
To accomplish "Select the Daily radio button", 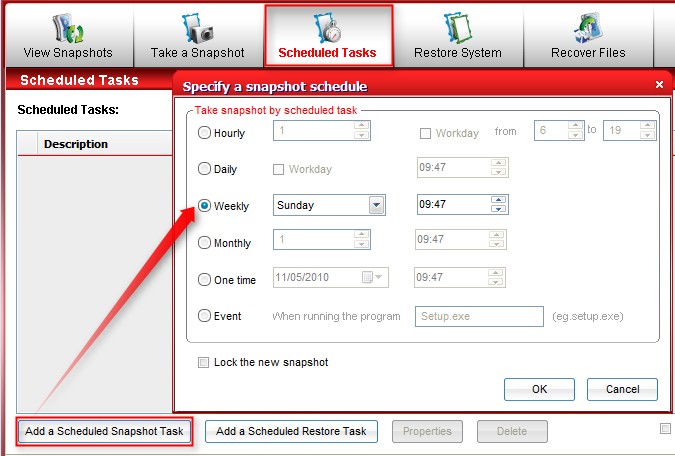I will tap(204, 168).
